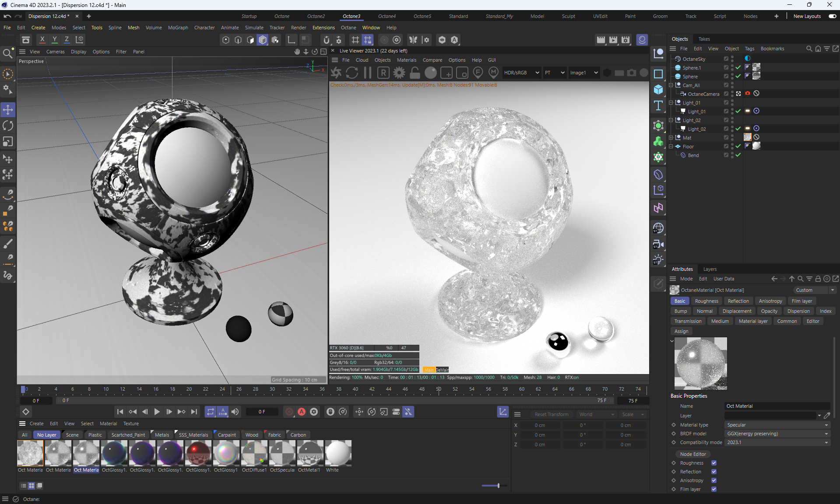Open the Octane Live Viewer settings gear
840x504 pixels.
pyautogui.click(x=399, y=73)
